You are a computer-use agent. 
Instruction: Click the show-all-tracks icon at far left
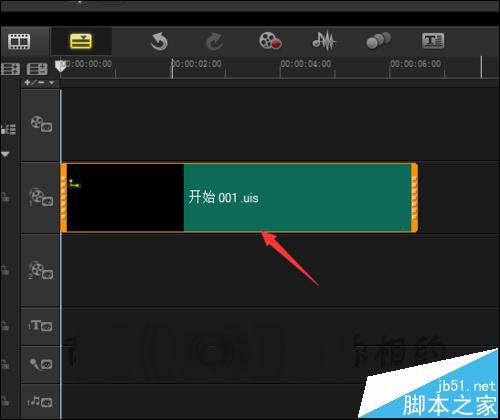pos(9,129)
